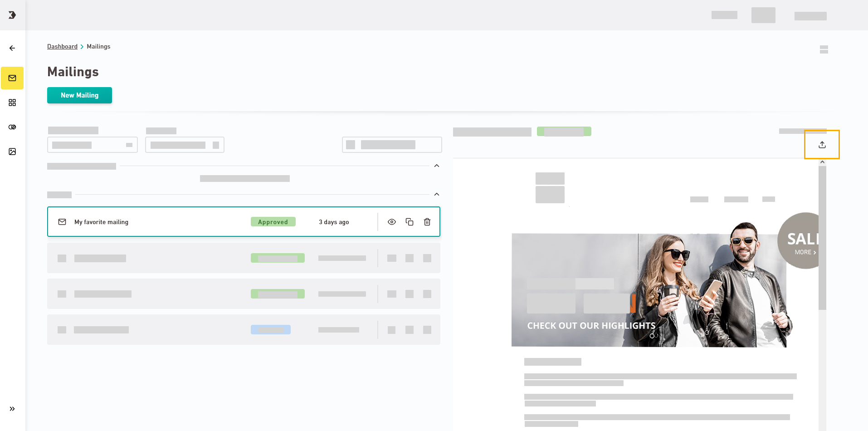Open the second filter dropdown
The image size is (868, 431).
185,145
